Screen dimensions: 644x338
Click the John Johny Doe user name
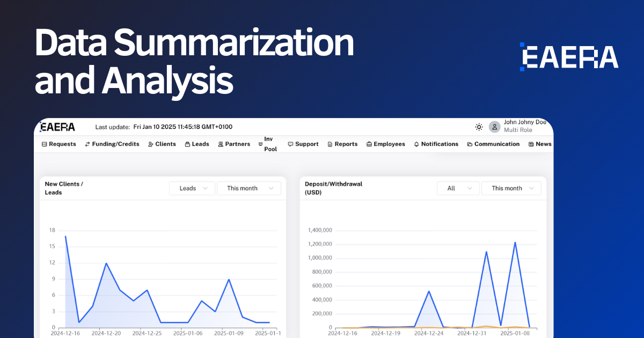coord(525,122)
